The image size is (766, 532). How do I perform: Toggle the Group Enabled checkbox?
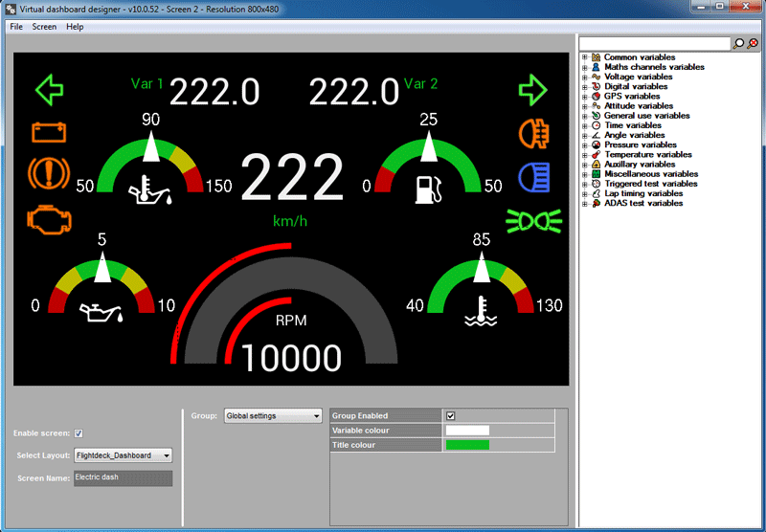coord(450,416)
